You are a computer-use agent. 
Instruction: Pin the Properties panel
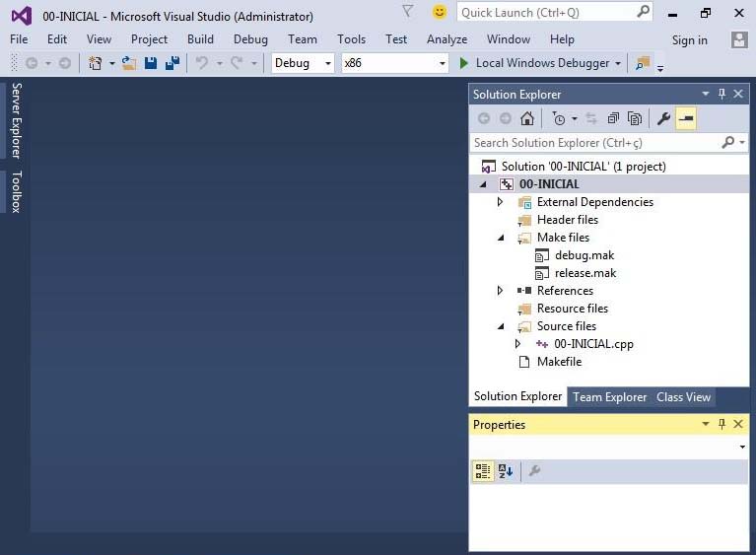(x=722, y=424)
